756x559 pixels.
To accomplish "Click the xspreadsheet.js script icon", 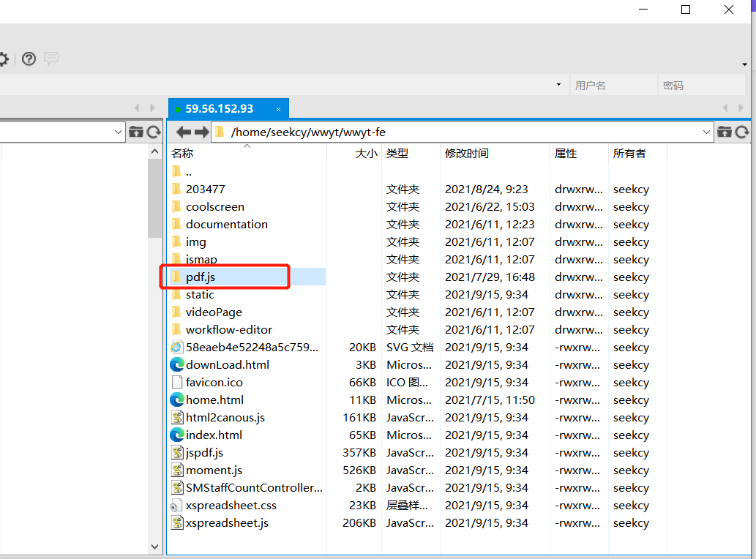I will tap(177, 523).
